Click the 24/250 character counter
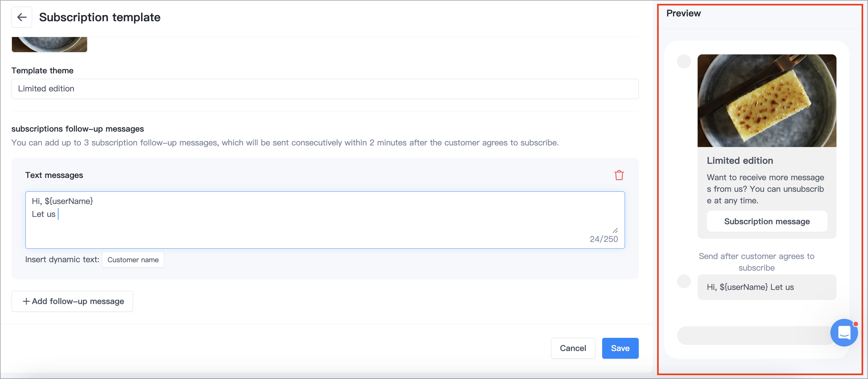The image size is (868, 379). pos(603,239)
